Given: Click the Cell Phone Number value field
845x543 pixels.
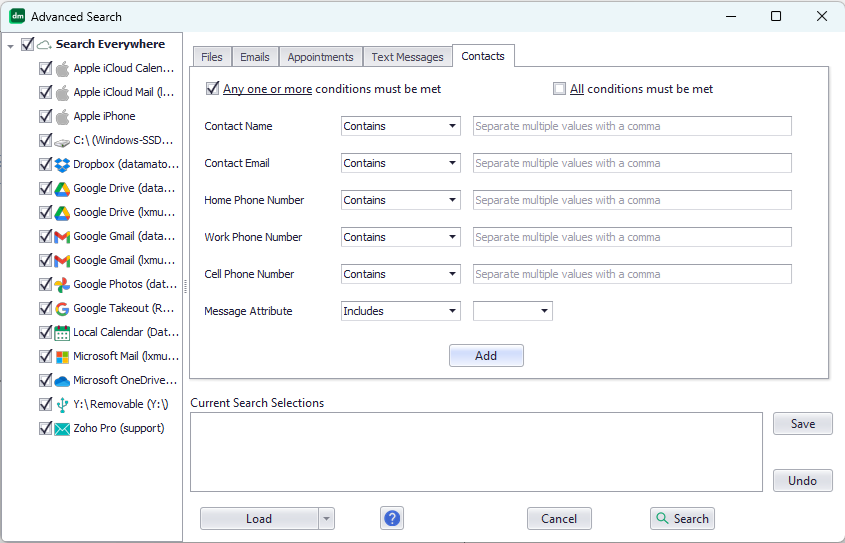Looking at the screenshot, I should point(632,274).
